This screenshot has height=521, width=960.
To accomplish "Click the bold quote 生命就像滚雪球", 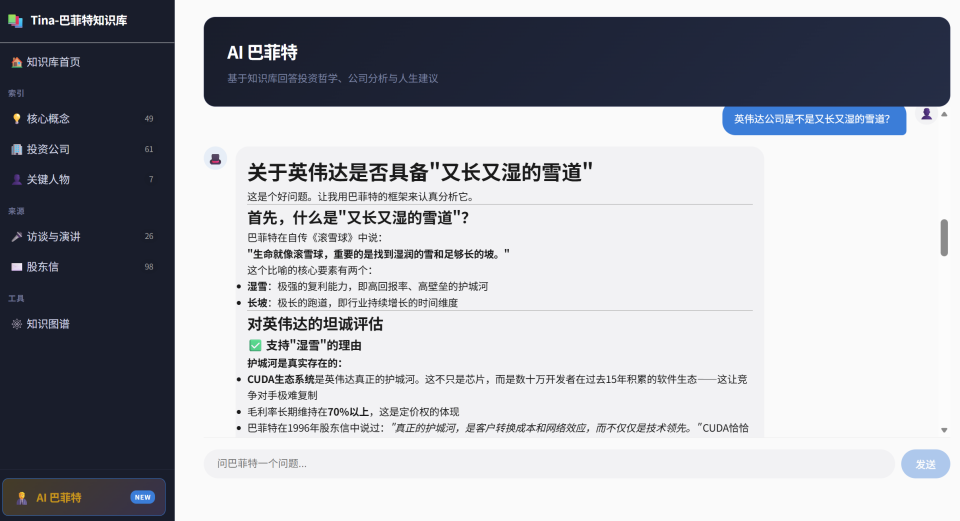I will click(x=378, y=254).
